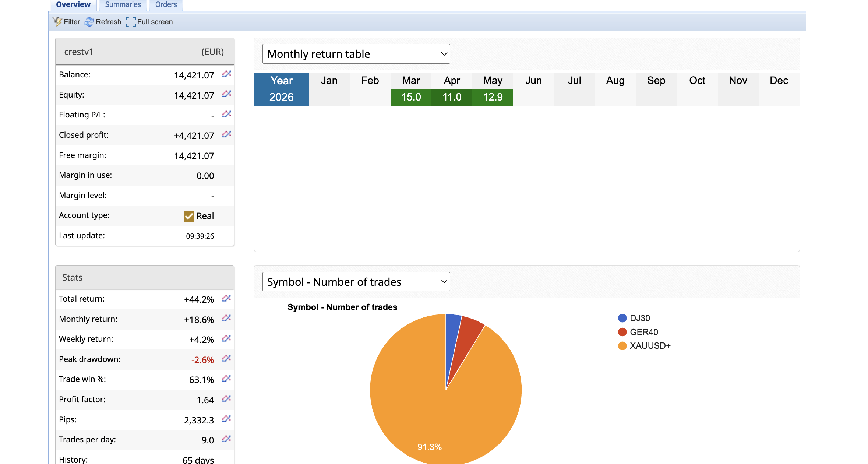This screenshot has height=464, width=868.
Task: Switch to the Summaries tab
Action: tap(123, 5)
